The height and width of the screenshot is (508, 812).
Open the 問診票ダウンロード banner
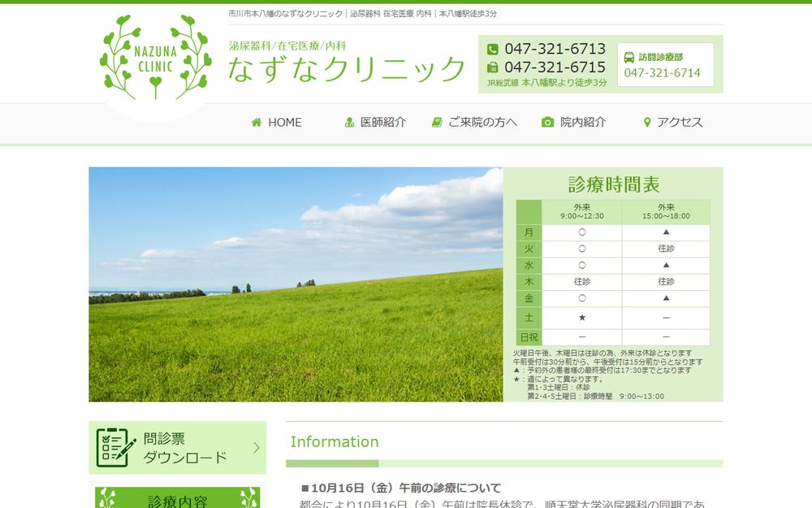(178, 447)
